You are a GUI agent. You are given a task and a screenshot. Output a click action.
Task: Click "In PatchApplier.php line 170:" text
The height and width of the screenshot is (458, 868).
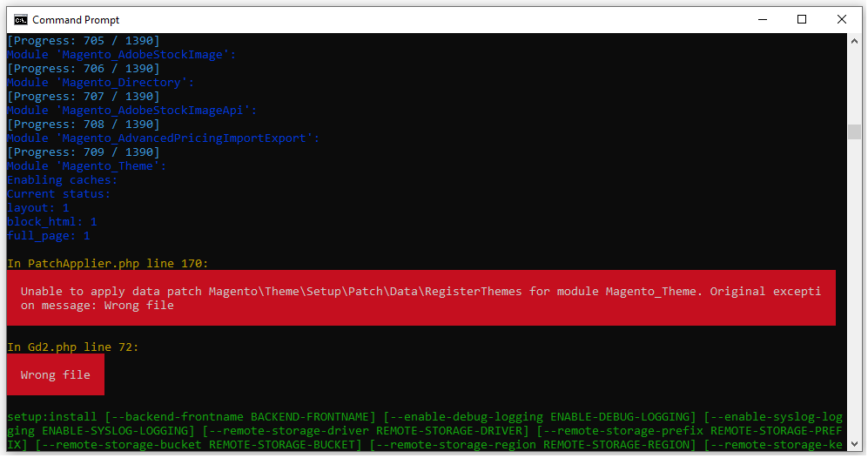click(107, 264)
